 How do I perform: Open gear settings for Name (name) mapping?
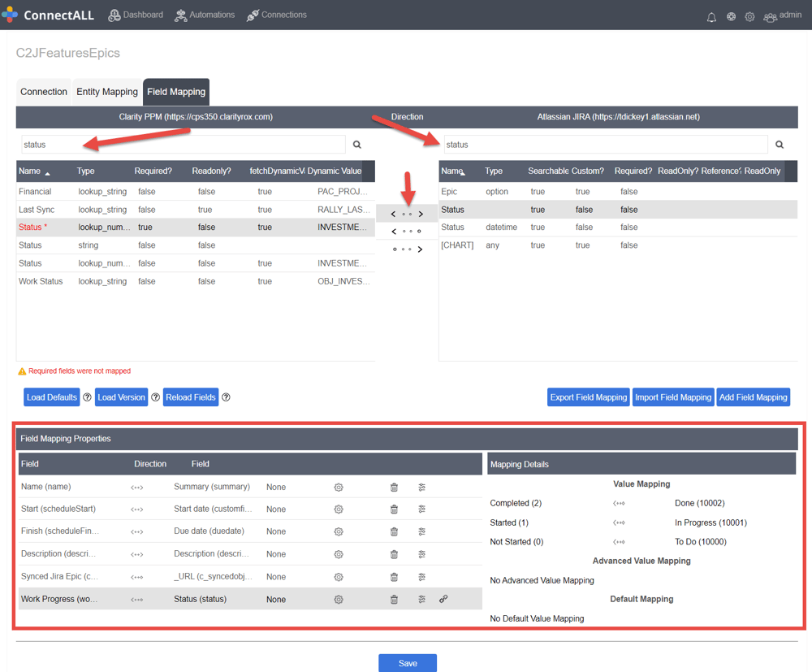[339, 487]
